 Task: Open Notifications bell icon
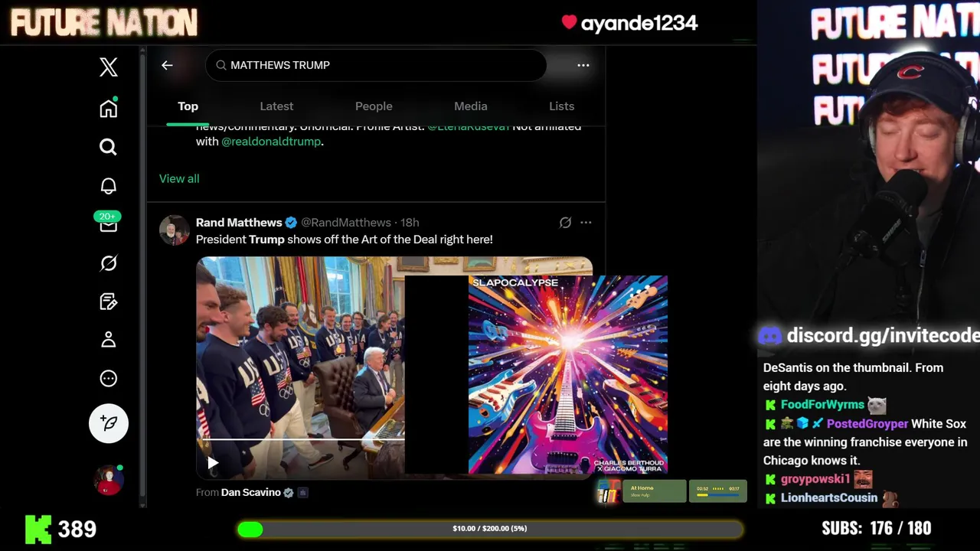(109, 186)
